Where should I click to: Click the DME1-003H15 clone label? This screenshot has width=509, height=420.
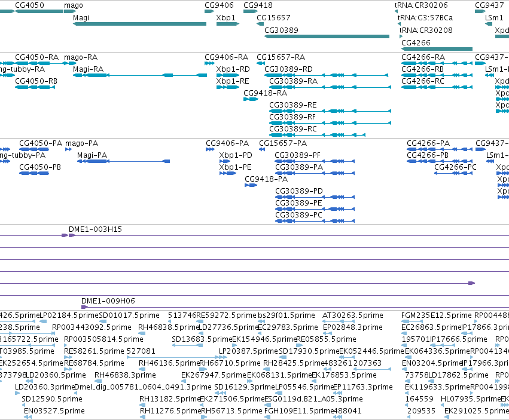pyautogui.click(x=96, y=229)
